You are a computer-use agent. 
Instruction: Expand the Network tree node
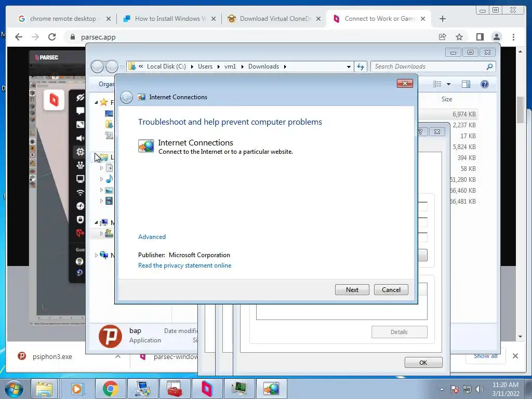96,255
